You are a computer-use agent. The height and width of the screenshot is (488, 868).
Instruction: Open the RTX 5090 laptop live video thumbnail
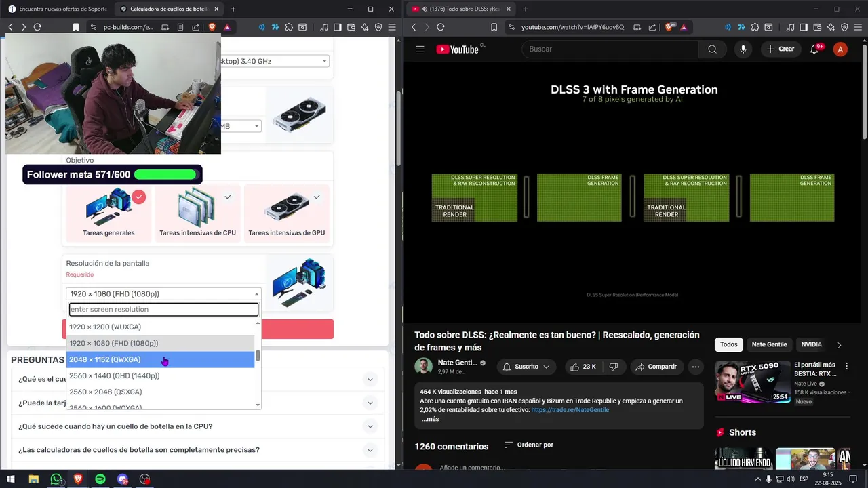pos(753,382)
